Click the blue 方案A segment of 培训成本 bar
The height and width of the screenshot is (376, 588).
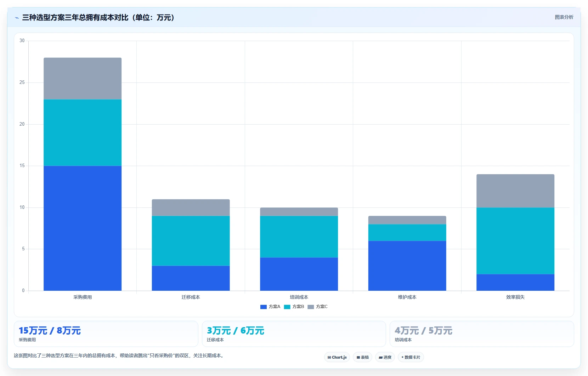pos(299,274)
